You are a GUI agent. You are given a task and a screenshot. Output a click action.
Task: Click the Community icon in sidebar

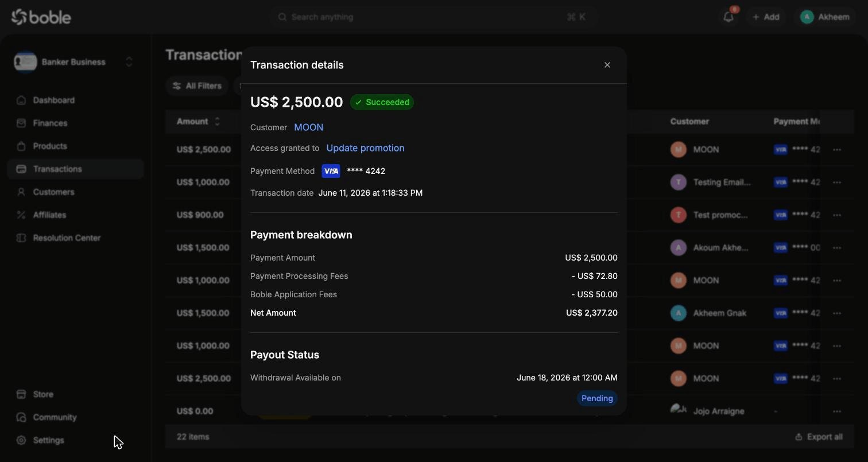(21, 417)
